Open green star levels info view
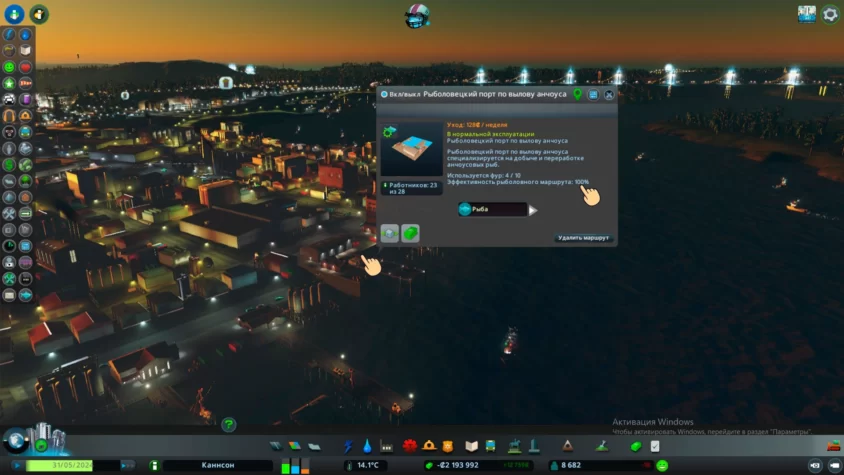 click(x=9, y=83)
